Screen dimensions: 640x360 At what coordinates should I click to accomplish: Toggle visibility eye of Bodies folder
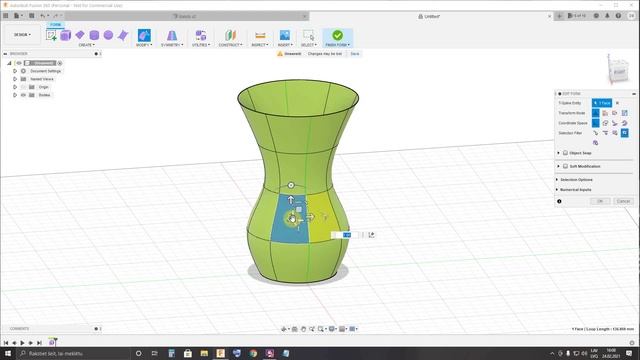click(23, 95)
